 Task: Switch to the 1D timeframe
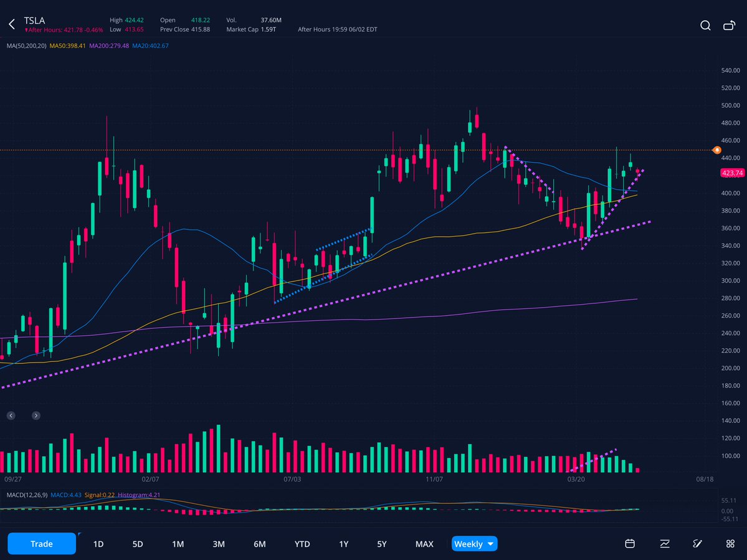point(98,544)
